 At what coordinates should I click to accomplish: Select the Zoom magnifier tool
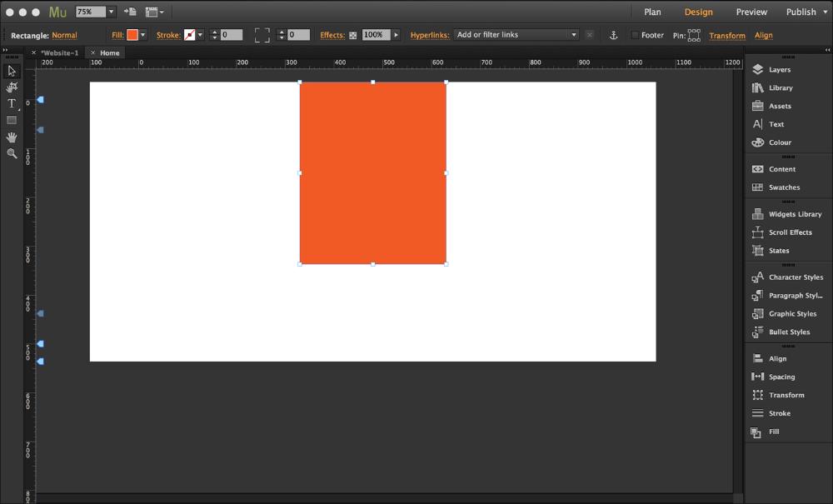point(12,153)
